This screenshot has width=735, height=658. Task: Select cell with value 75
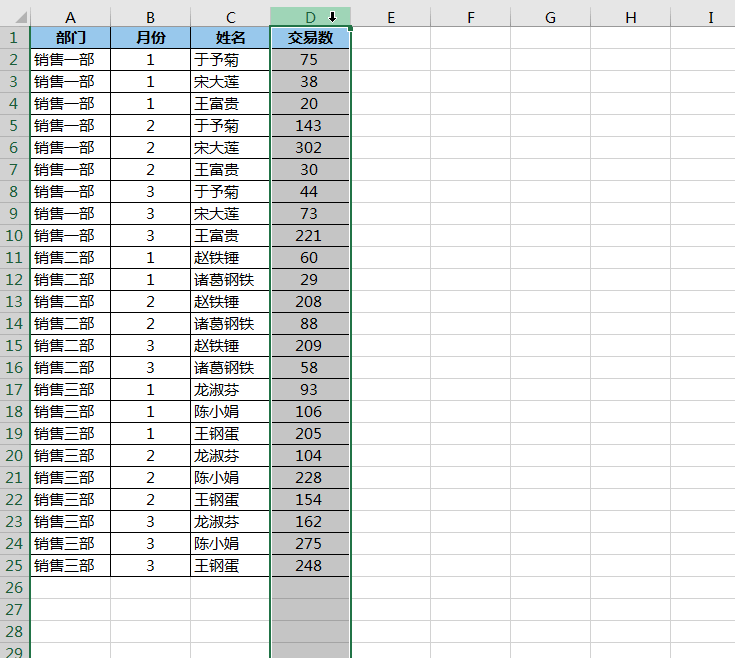click(310, 60)
